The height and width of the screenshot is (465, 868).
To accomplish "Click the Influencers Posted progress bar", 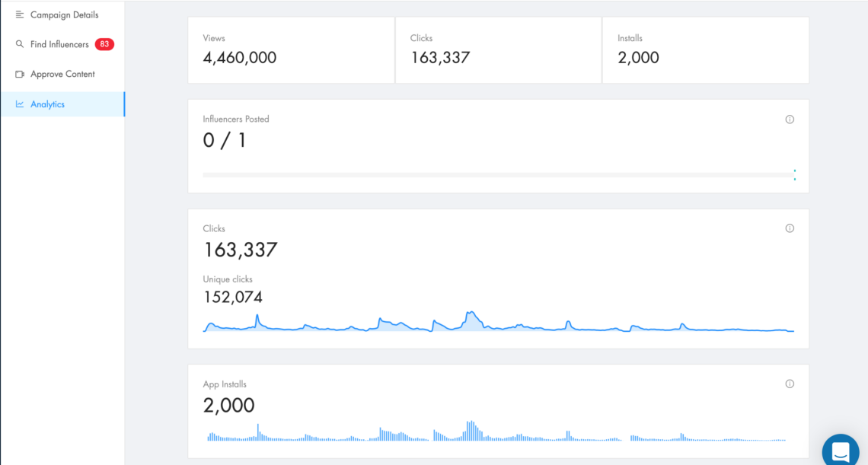I will (x=498, y=174).
